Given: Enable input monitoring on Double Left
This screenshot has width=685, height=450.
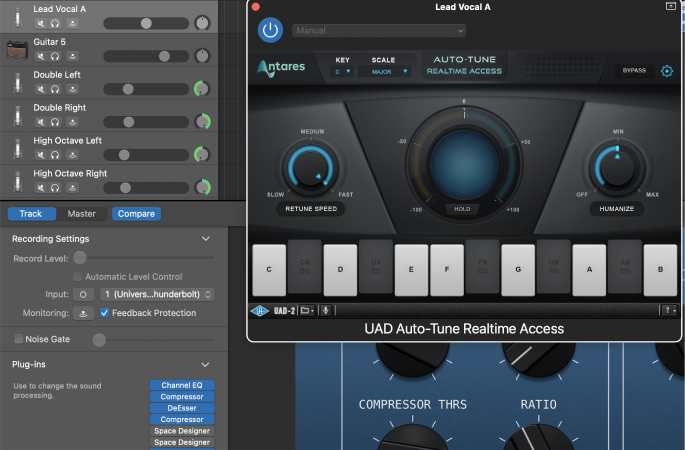Looking at the screenshot, I should [73, 89].
